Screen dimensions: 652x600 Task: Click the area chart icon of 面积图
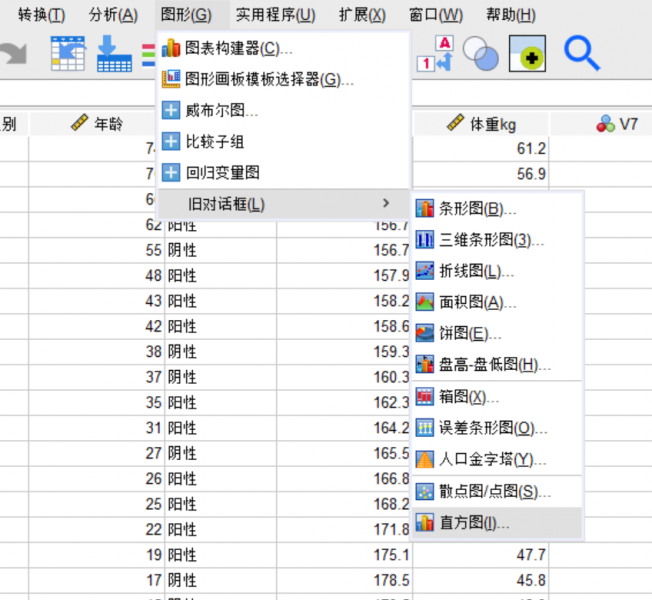click(x=425, y=302)
